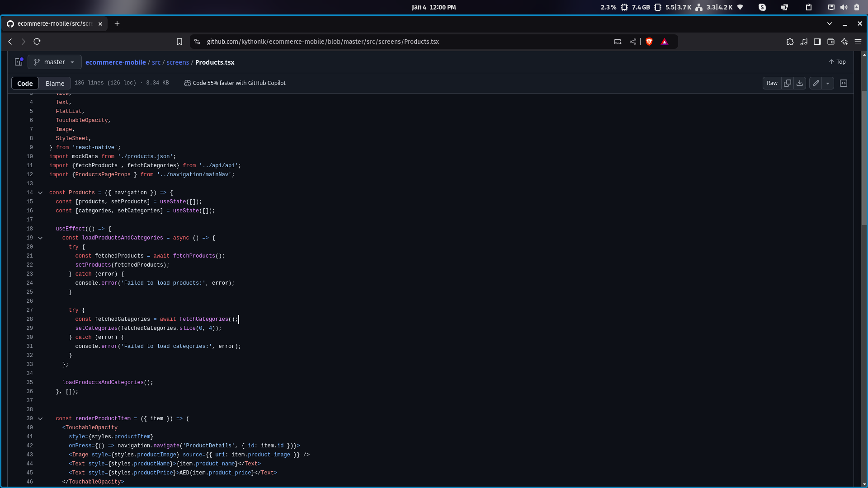Open ecommerce-mobile repository breadcrumb link
Image resolution: width=868 pixels, height=488 pixels.
(x=115, y=62)
